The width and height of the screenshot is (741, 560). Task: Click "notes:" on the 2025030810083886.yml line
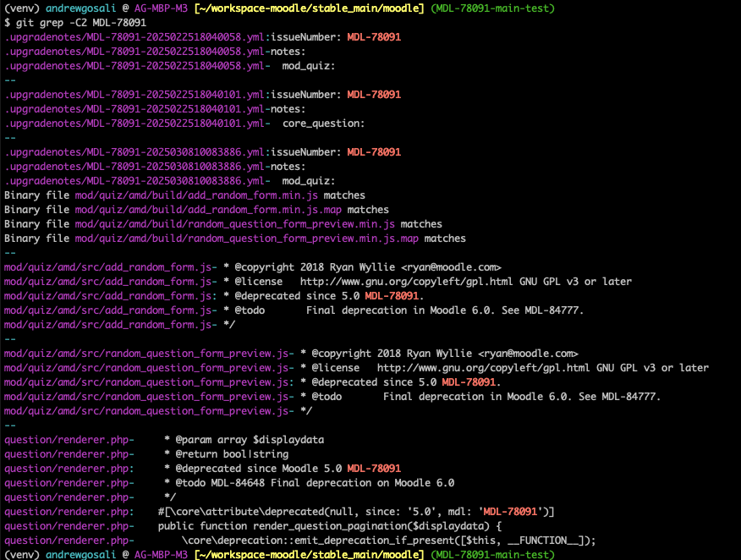pyautogui.click(x=288, y=167)
